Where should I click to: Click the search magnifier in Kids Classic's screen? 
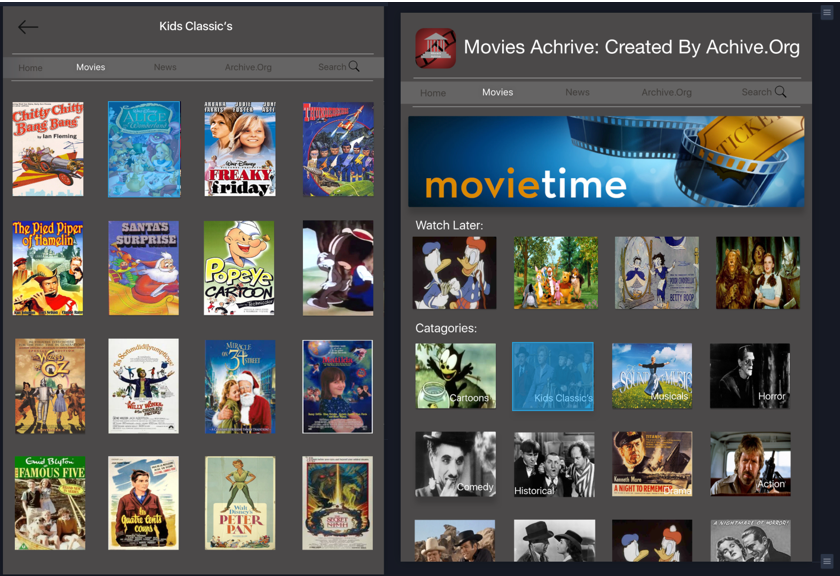click(x=354, y=66)
